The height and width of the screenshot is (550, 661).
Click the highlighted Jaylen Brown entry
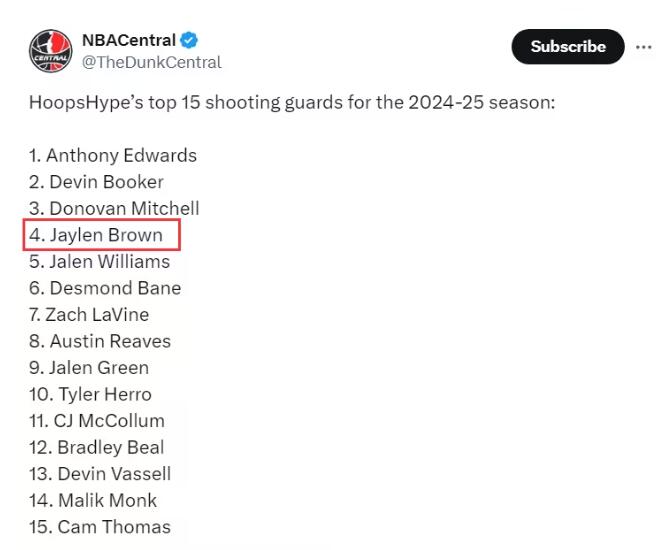102,235
